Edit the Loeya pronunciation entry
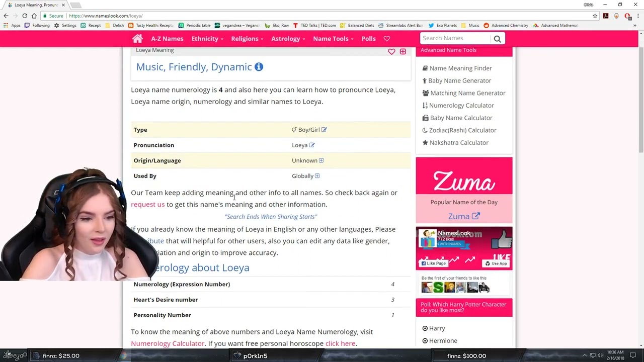This screenshot has width=644, height=362. [x=312, y=145]
